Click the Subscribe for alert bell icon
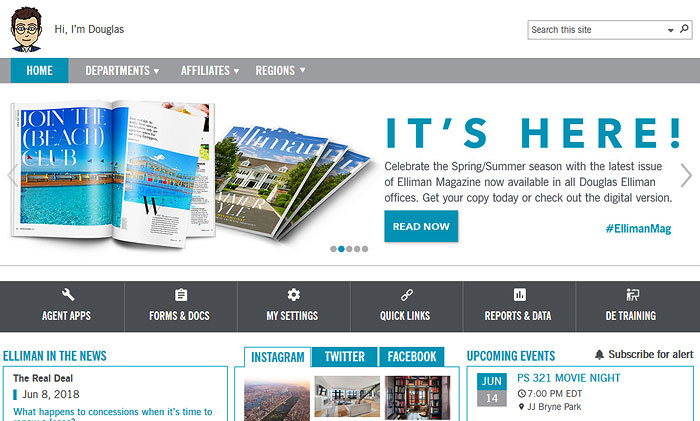Viewport: 700px width, 421px height. pos(599,355)
